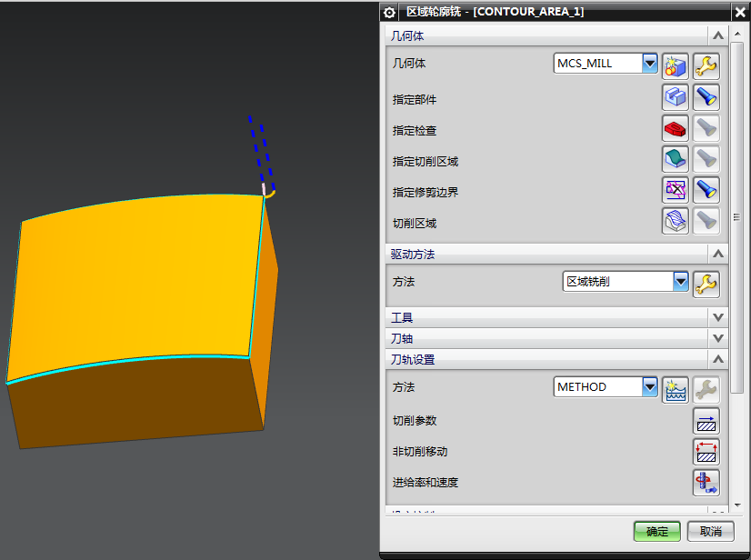Edit the 区域铣削 drive method with the wrench
Viewport: 751px width, 560px height.
tap(706, 284)
